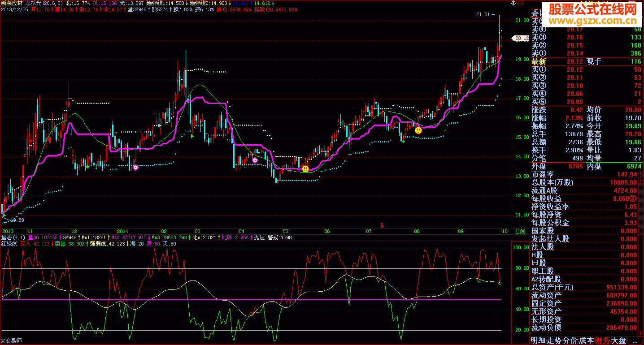Image resolution: width=644 pixels, height=345 pixels.
Task: Switch to the 明细 tab
Action: click(x=539, y=341)
